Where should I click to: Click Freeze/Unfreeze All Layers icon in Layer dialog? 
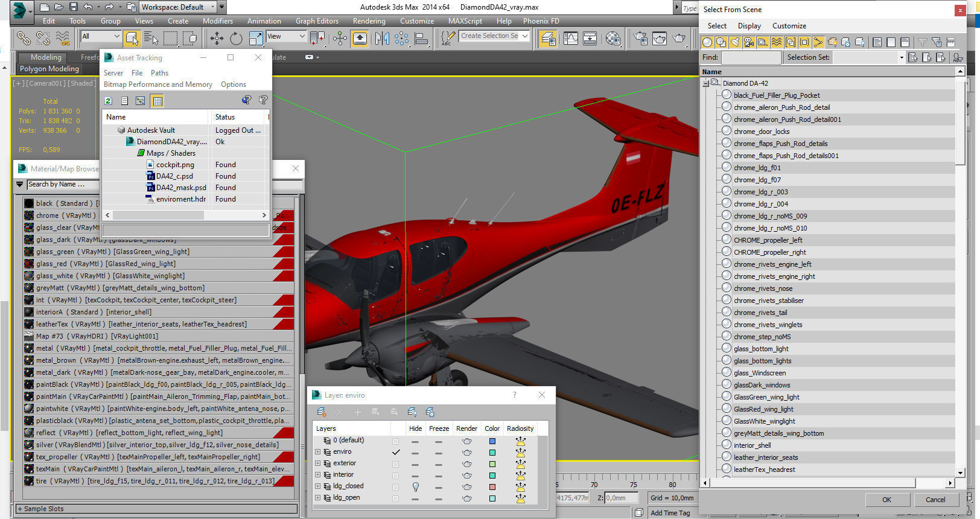click(x=430, y=412)
